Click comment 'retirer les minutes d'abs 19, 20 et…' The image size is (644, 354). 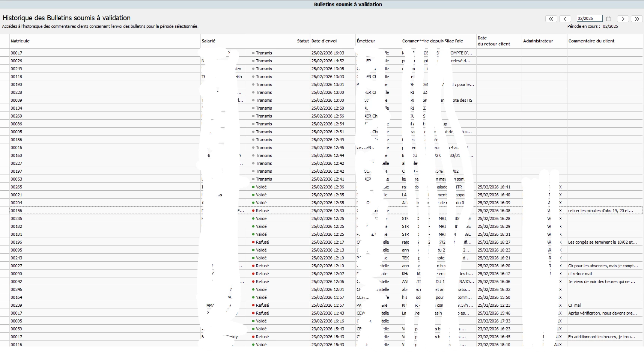point(600,211)
